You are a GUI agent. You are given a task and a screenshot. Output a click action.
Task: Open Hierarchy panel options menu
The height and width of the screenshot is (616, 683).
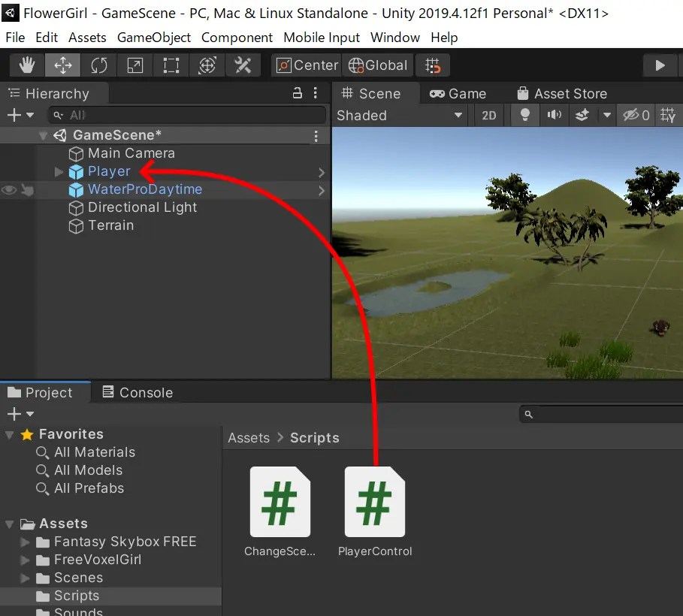click(316, 93)
